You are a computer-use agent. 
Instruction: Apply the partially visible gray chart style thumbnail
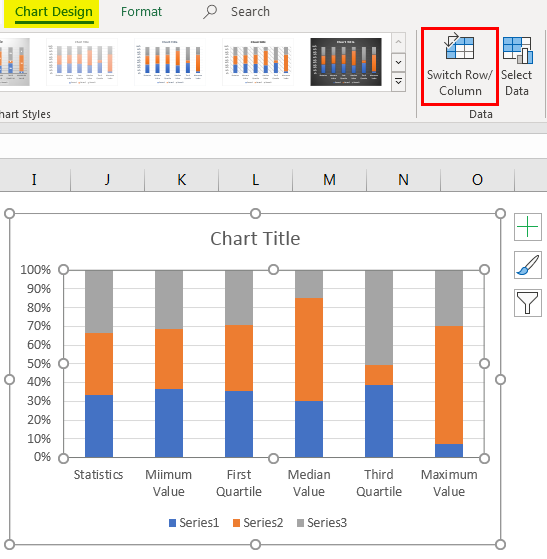(15, 62)
